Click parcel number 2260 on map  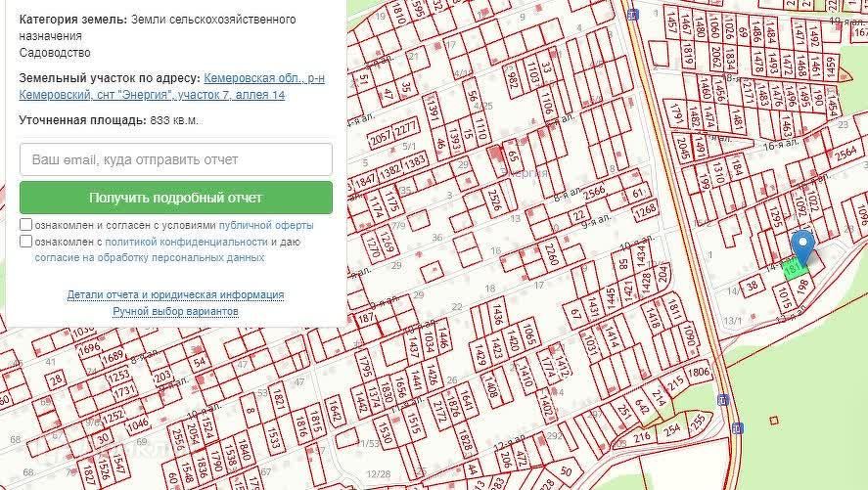click(x=550, y=253)
